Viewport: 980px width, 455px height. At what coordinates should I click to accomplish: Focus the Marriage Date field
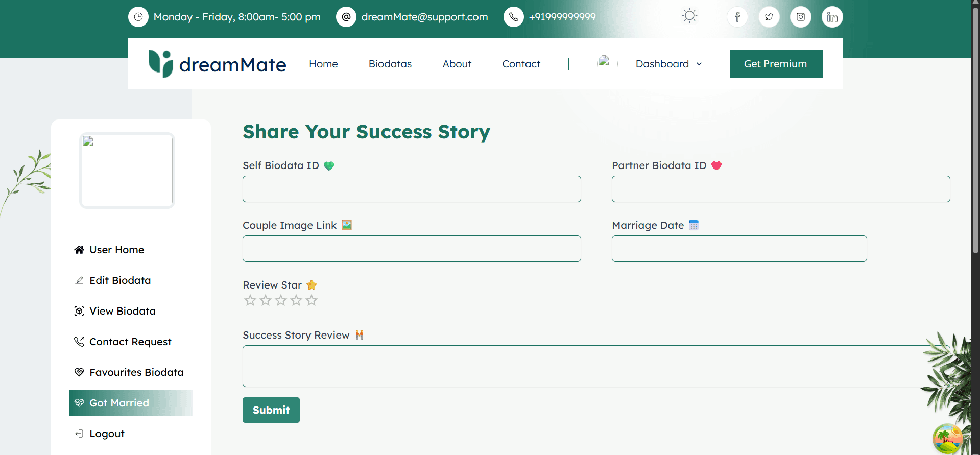click(x=739, y=249)
